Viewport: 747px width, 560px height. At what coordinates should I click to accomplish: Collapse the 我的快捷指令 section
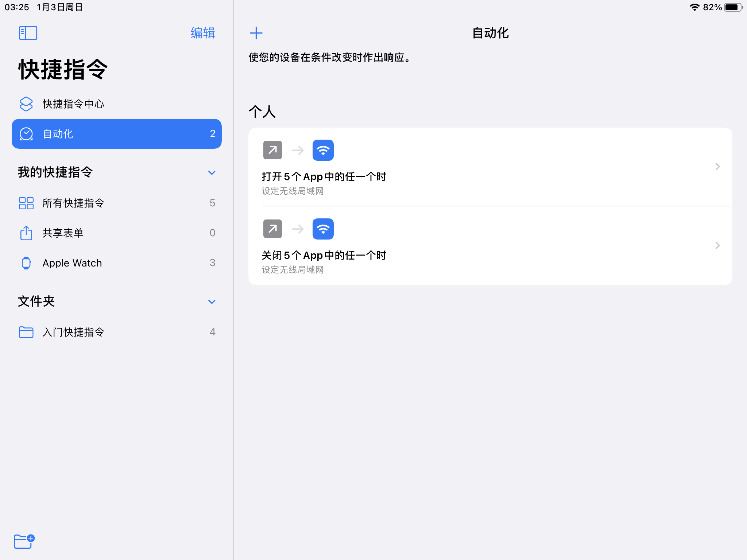point(212,172)
